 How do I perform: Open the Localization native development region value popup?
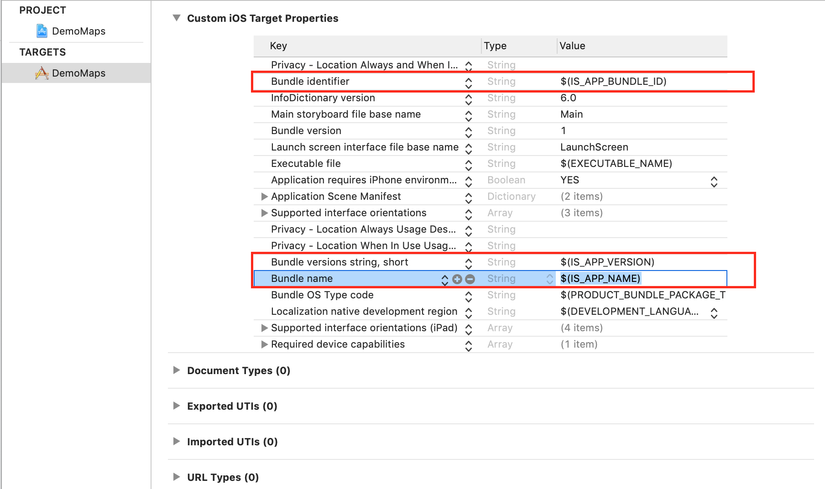tap(714, 312)
